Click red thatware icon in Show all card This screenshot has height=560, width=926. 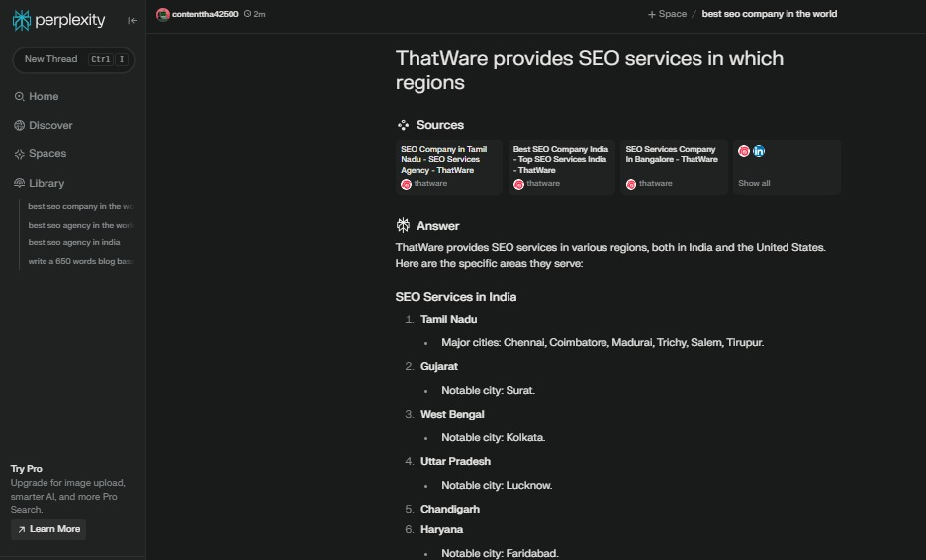(x=744, y=151)
